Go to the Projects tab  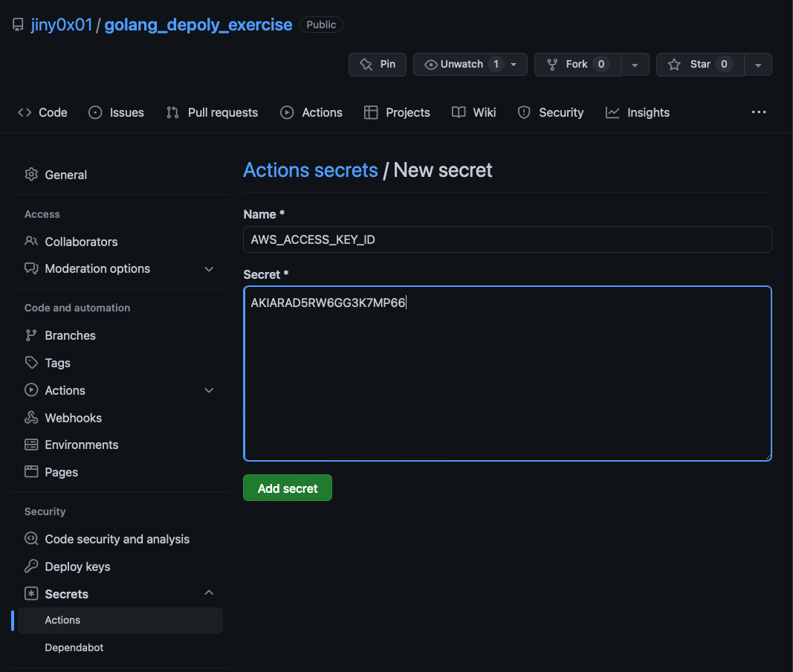(x=397, y=112)
